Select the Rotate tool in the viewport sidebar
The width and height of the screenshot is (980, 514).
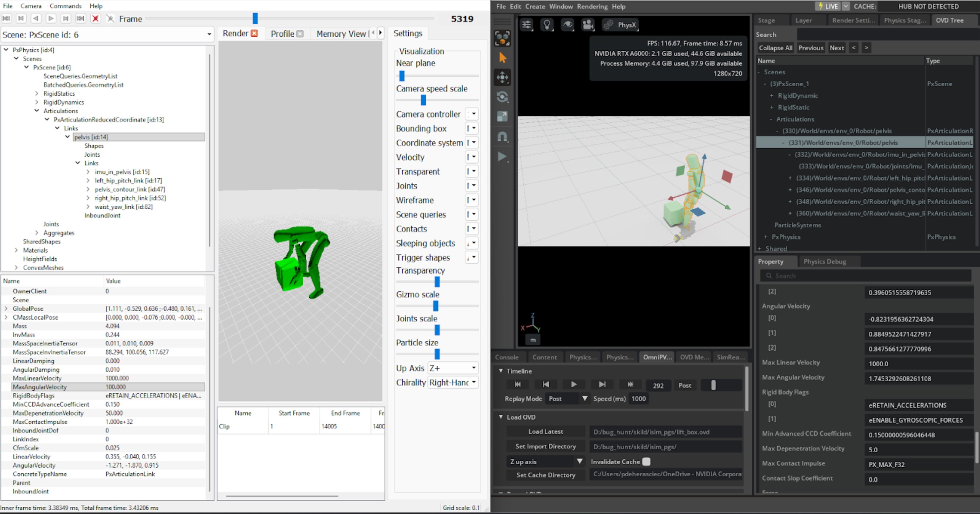[502, 97]
